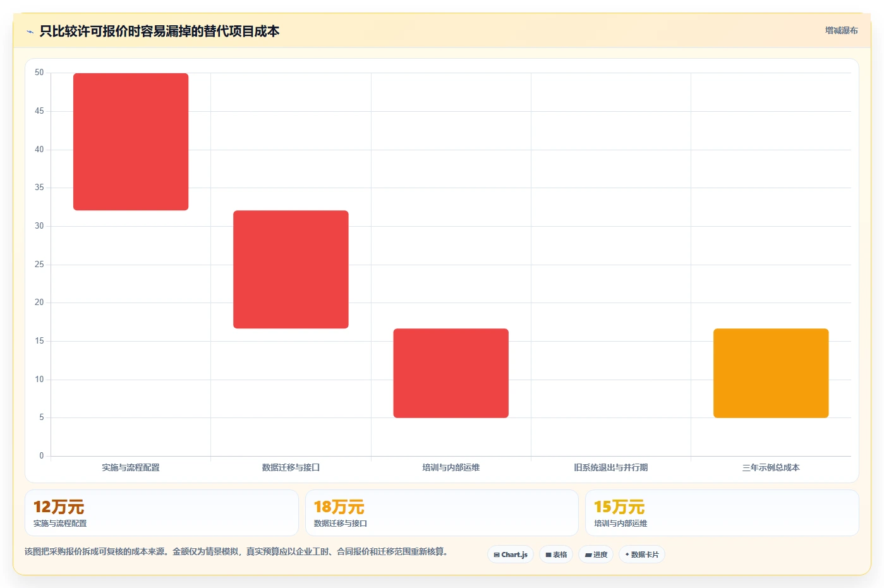Click y-axis value 0

point(42,455)
